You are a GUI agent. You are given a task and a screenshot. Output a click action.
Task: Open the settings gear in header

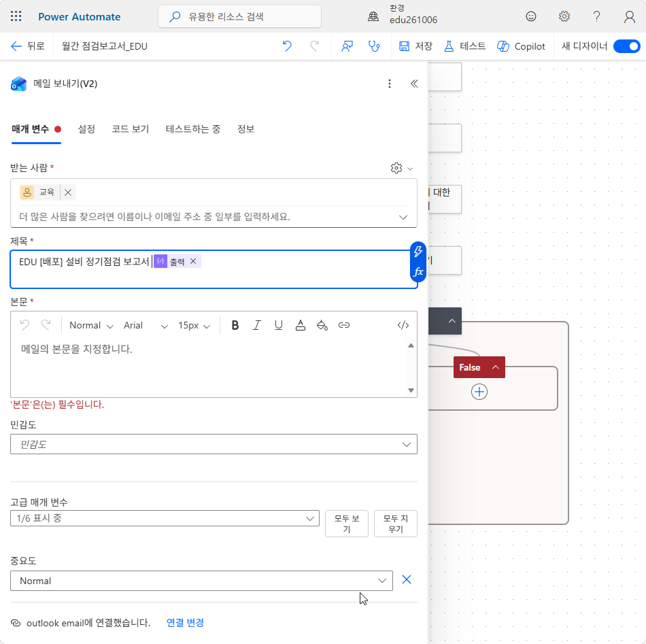pyautogui.click(x=564, y=16)
